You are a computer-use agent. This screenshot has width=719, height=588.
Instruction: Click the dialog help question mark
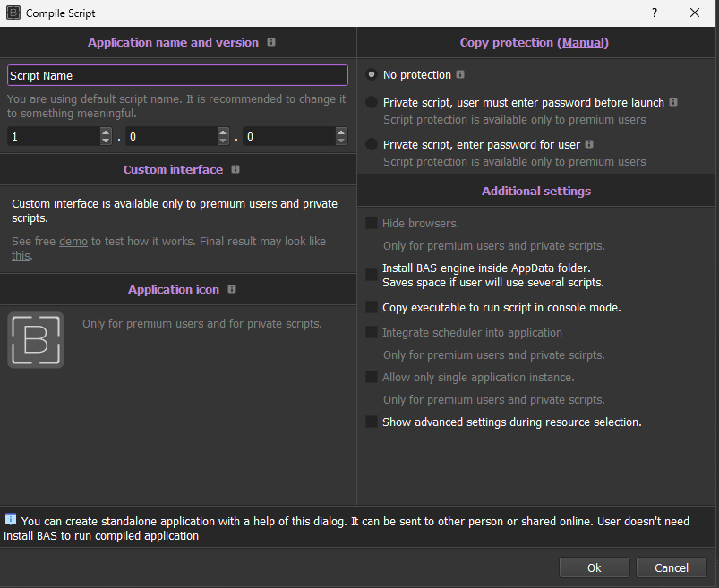click(654, 13)
